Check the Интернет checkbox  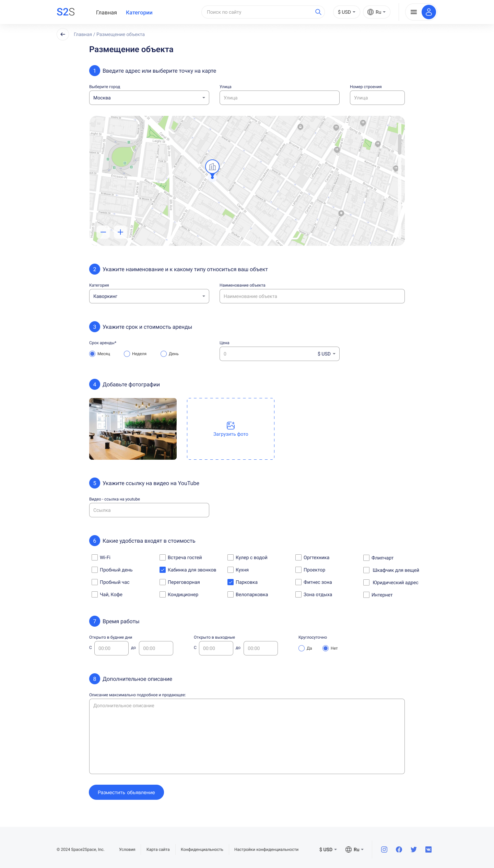[366, 595]
